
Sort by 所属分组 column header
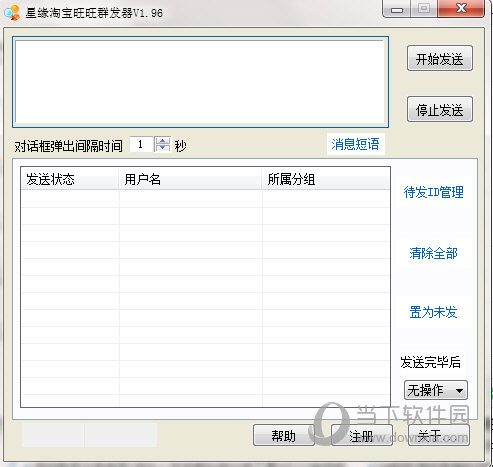[326, 179]
